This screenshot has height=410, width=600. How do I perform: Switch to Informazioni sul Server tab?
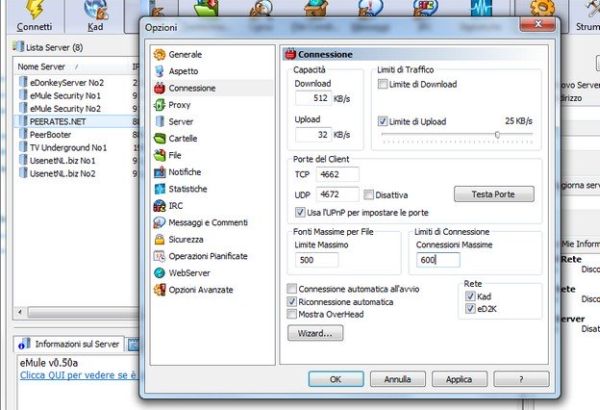pyautogui.click(x=70, y=344)
